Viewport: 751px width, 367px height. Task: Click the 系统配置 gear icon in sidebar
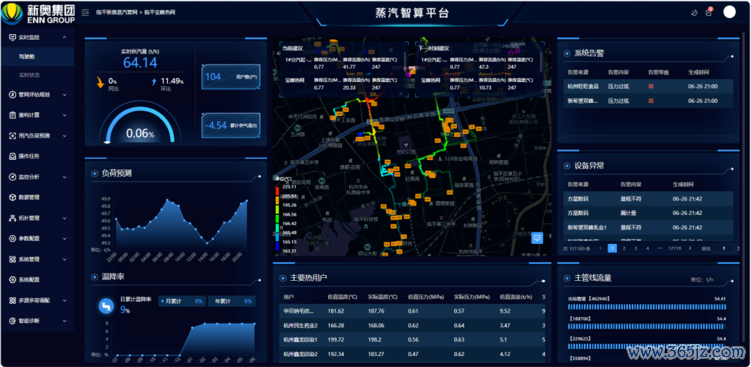click(x=13, y=280)
